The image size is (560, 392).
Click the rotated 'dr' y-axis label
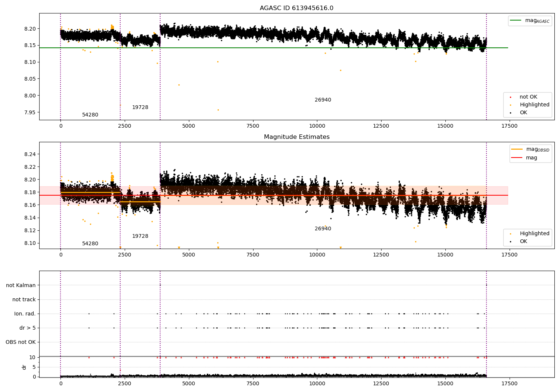point(24,367)
